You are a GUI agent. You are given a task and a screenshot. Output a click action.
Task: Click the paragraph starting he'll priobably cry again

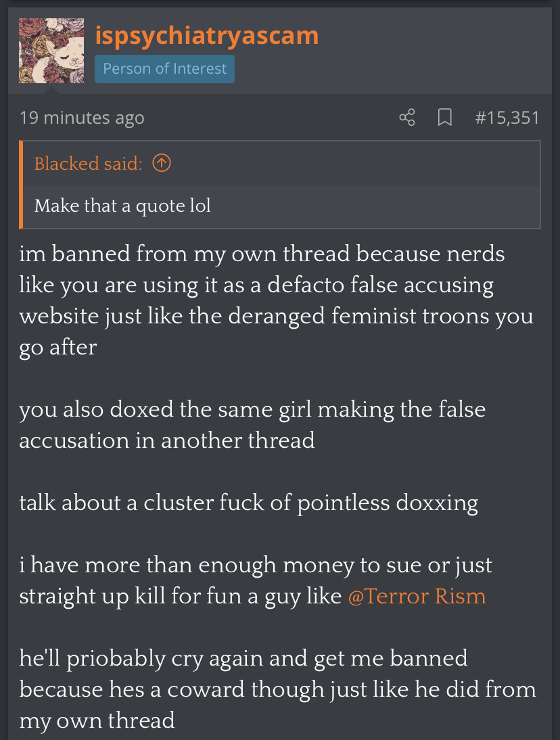coord(278,689)
